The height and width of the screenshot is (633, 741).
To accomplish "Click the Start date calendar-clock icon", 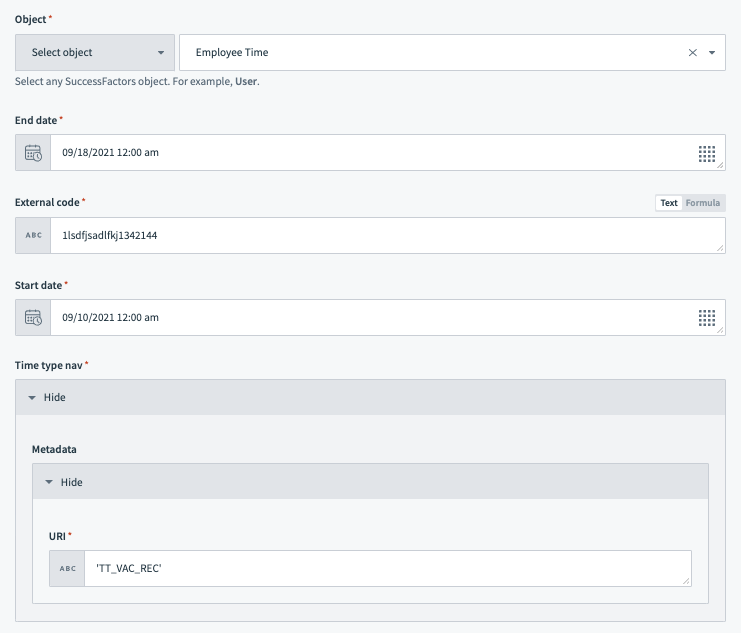I will (33, 318).
